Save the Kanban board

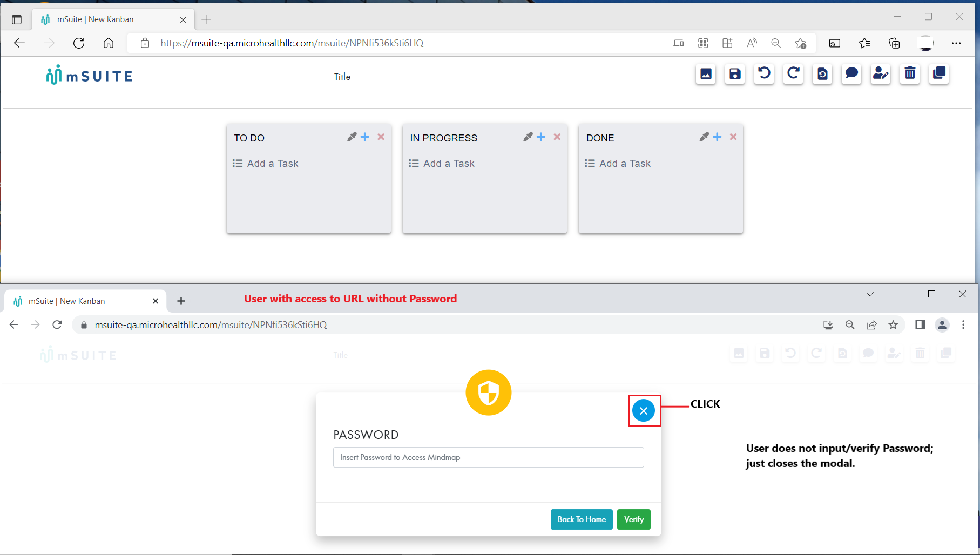[x=735, y=74]
